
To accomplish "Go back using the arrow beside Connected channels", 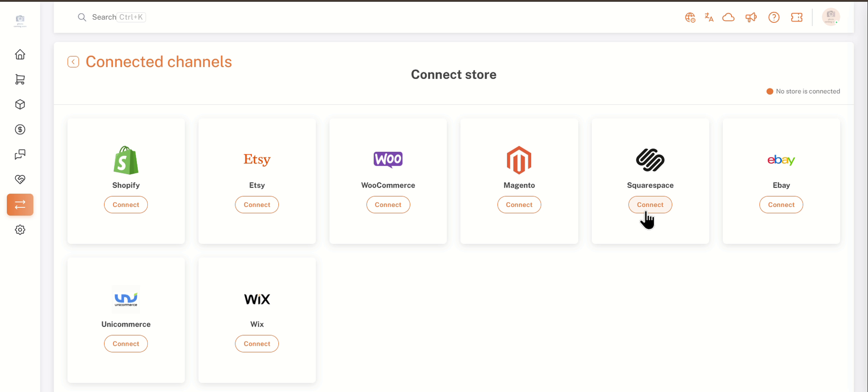I will click(73, 62).
